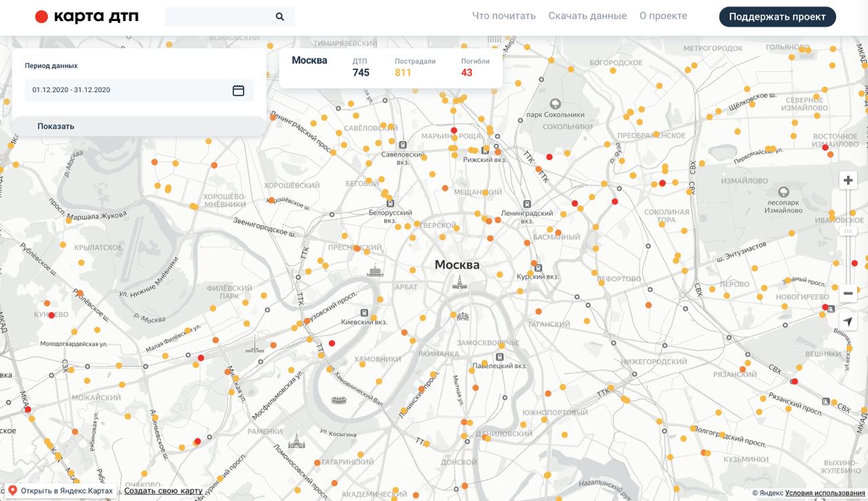Click the Создать свою карту link

tap(163, 491)
